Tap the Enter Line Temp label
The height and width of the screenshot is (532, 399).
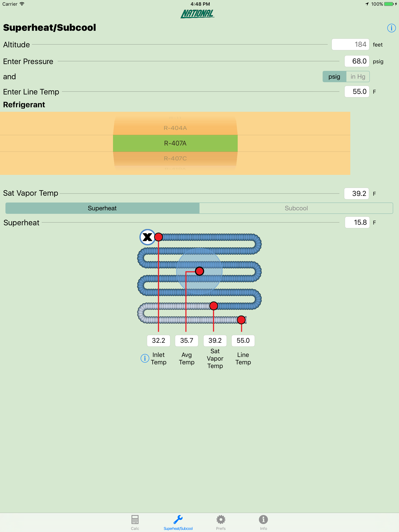[x=31, y=92]
